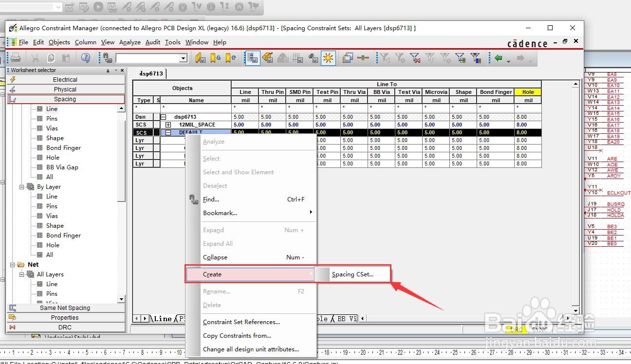Select Bond Finger under By Layer
Image resolution: width=631 pixels, height=364 pixels.
pyautogui.click(x=64, y=235)
